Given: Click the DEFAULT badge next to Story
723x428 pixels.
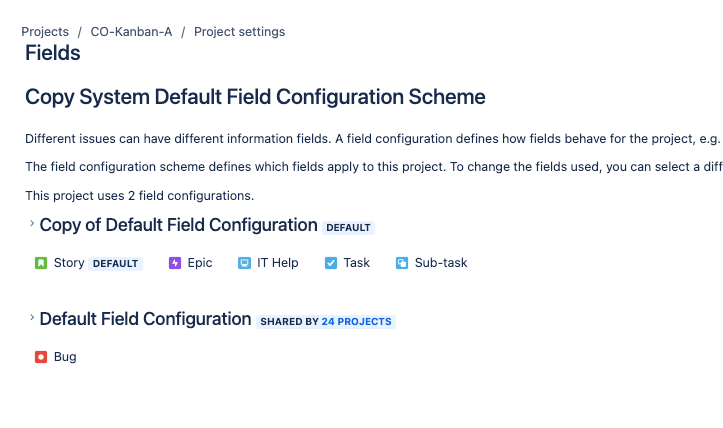Looking at the screenshot, I should coord(116,263).
